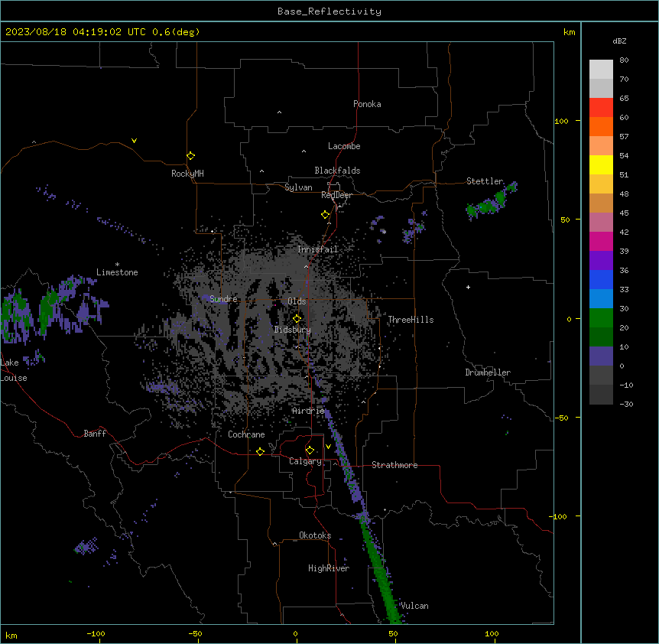The image size is (659, 644).
Task: Select the magenta 42 dBZ color swatch
Action: point(601,241)
